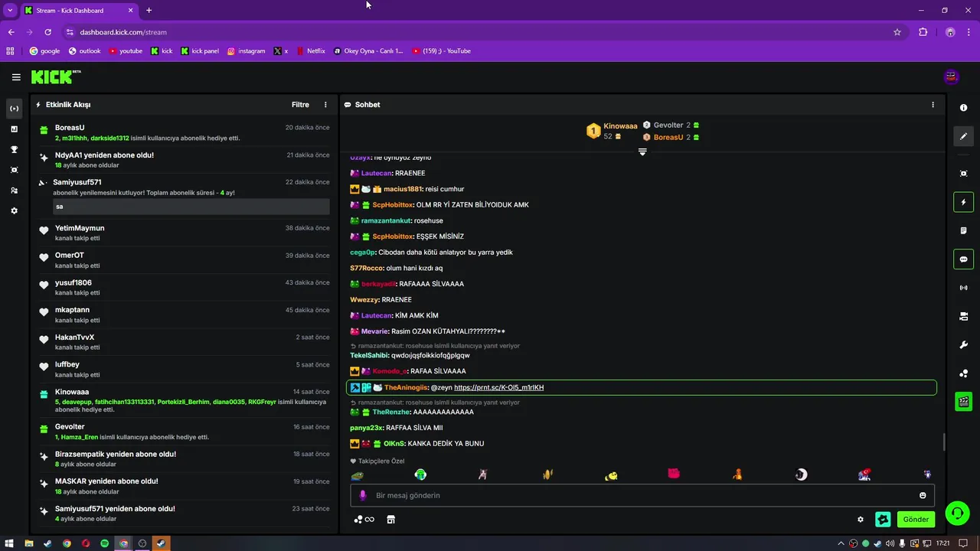Image resolution: width=980 pixels, height=551 pixels.
Task: Click the broadcast signal icon in right sidebar
Action: click(x=963, y=288)
